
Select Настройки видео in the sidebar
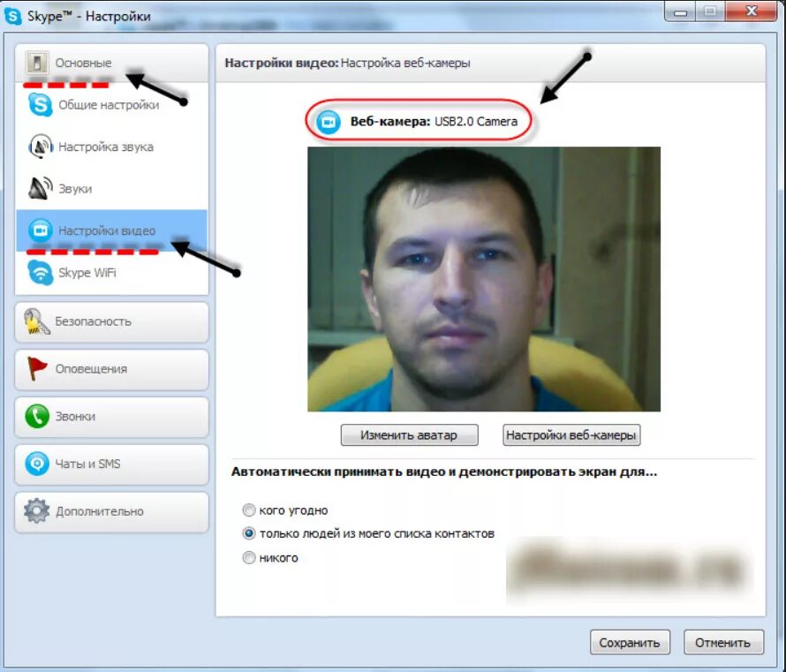pos(111,230)
